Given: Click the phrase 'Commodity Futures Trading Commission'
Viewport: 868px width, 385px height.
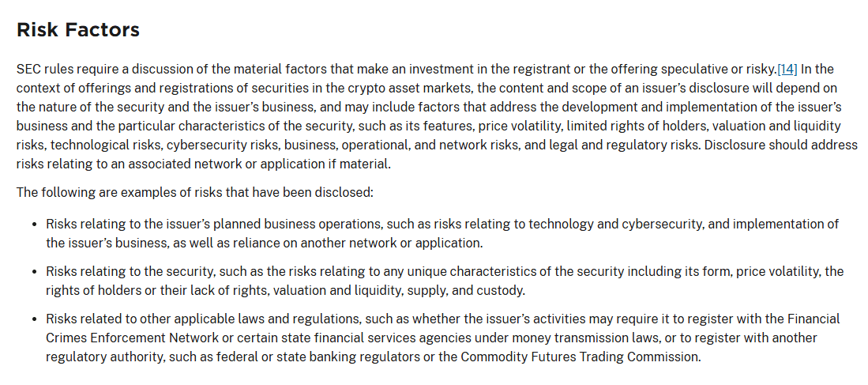Looking at the screenshot, I should point(579,357).
